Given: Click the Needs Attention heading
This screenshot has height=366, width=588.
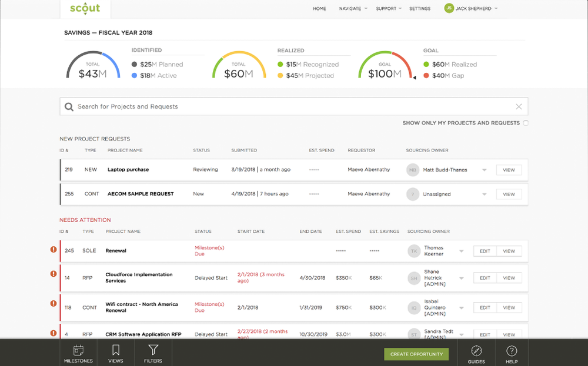Looking at the screenshot, I should tap(85, 220).
